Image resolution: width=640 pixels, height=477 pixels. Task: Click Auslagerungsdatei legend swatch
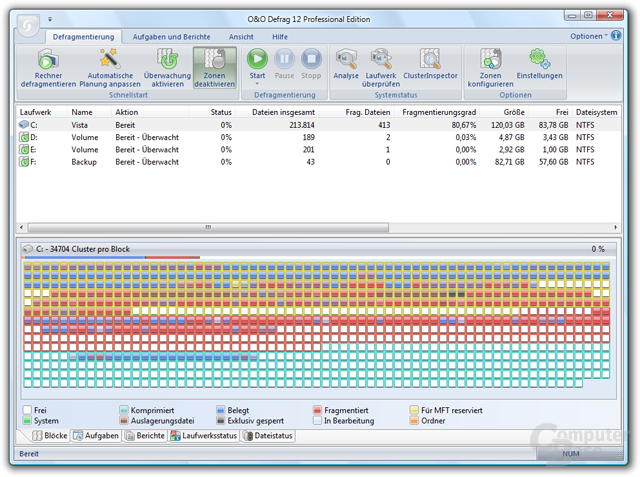pyautogui.click(x=124, y=421)
